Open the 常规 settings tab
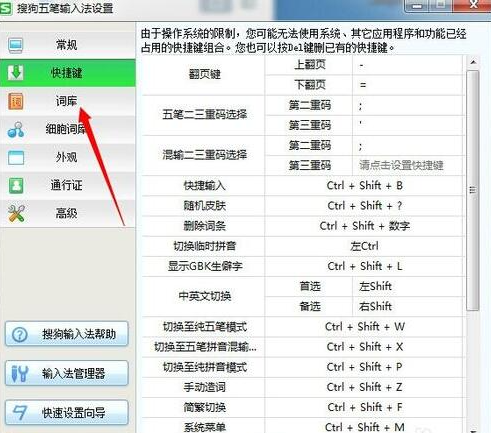This screenshot has height=433, width=491. pyautogui.click(x=68, y=45)
